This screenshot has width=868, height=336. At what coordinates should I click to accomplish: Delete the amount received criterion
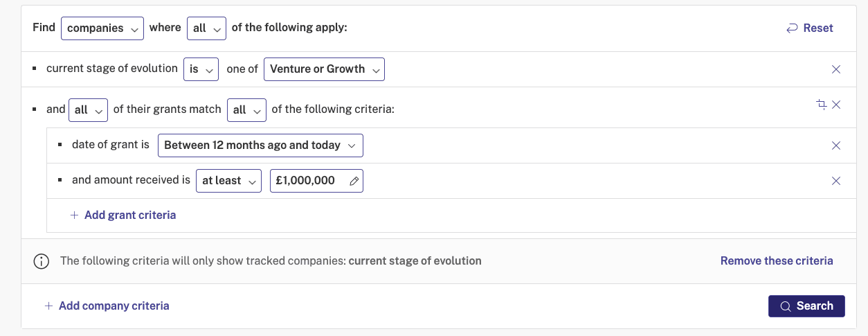point(835,181)
